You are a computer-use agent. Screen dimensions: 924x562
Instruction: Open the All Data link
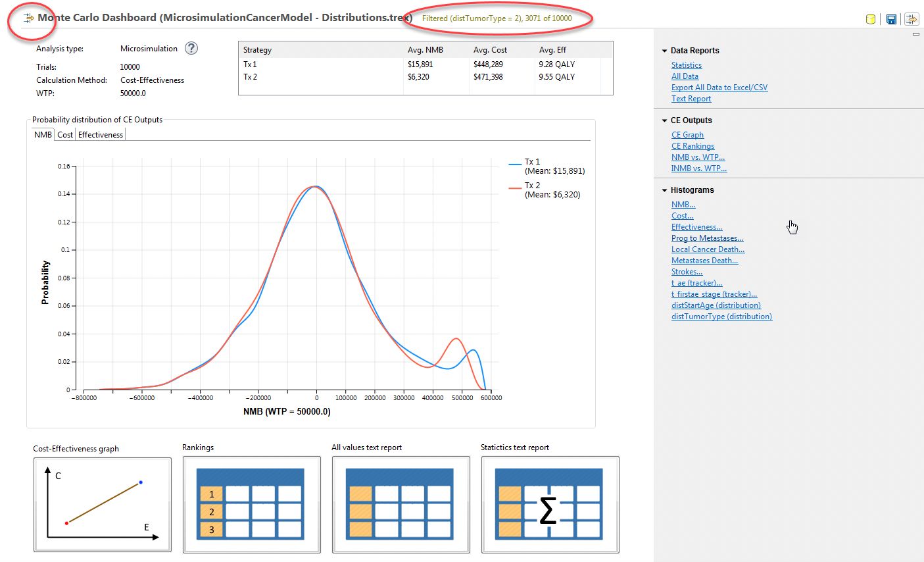click(x=685, y=76)
